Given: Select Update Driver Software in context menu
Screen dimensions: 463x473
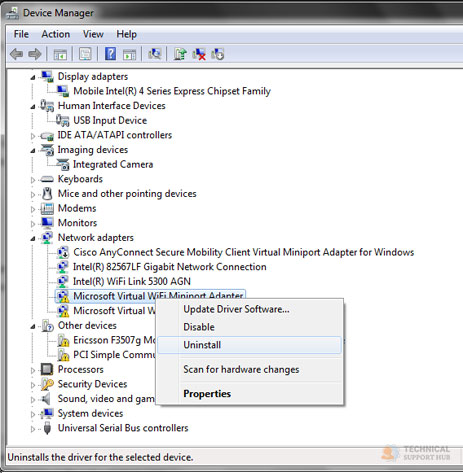Looking at the screenshot, I should coord(236,309).
